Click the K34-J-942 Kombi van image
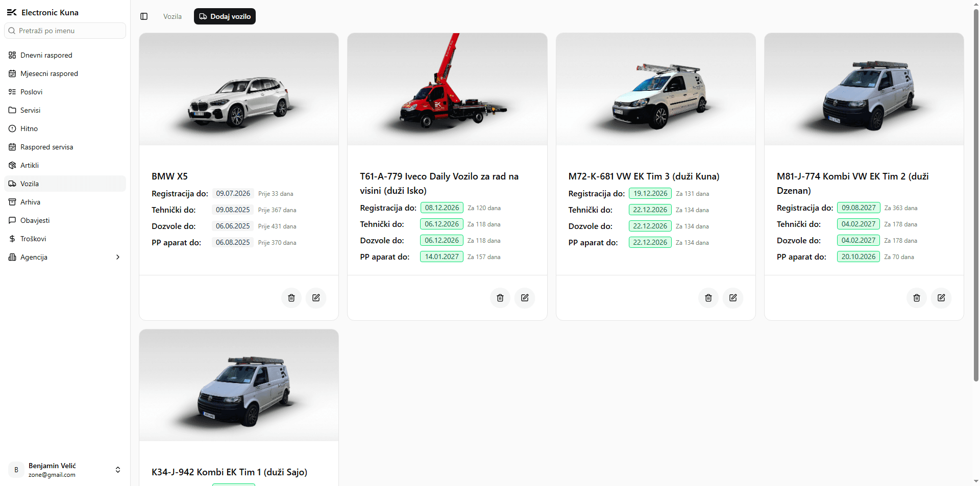 tap(239, 385)
